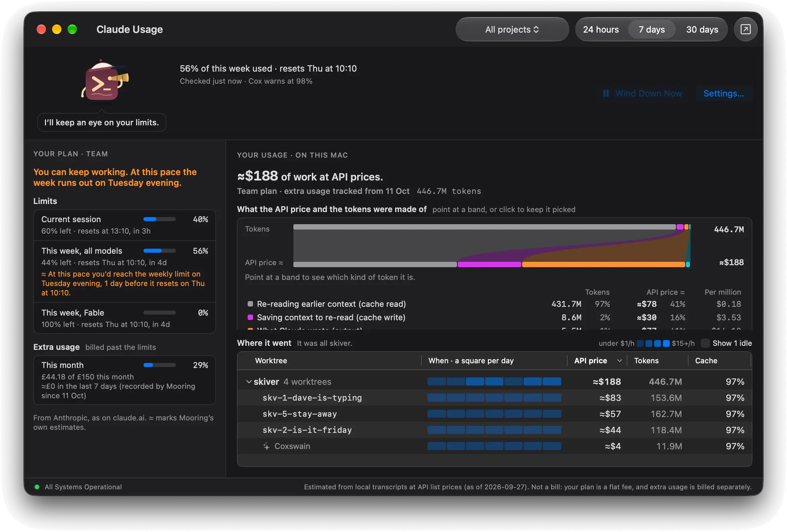Image resolution: width=787 pixels, height=532 pixels.
Task: Switch to the 30 days range
Action: coord(702,30)
